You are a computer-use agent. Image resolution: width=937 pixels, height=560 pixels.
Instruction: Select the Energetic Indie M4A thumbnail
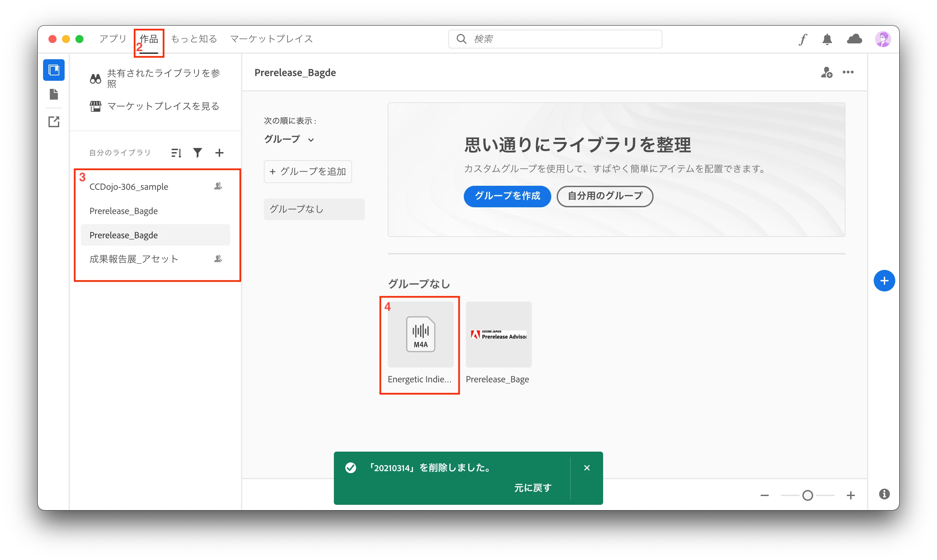(420, 334)
